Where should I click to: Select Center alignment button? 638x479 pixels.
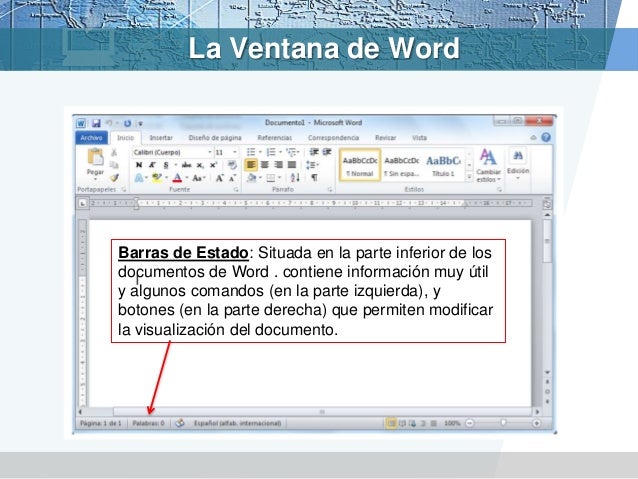(265, 165)
